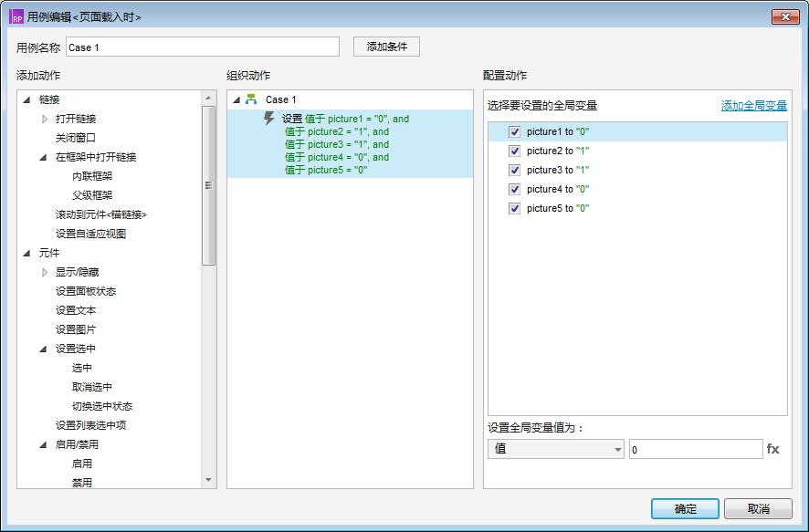The image size is (809, 532).
Task: Uncheck the picture3 to "1" checkbox
Action: 514,170
